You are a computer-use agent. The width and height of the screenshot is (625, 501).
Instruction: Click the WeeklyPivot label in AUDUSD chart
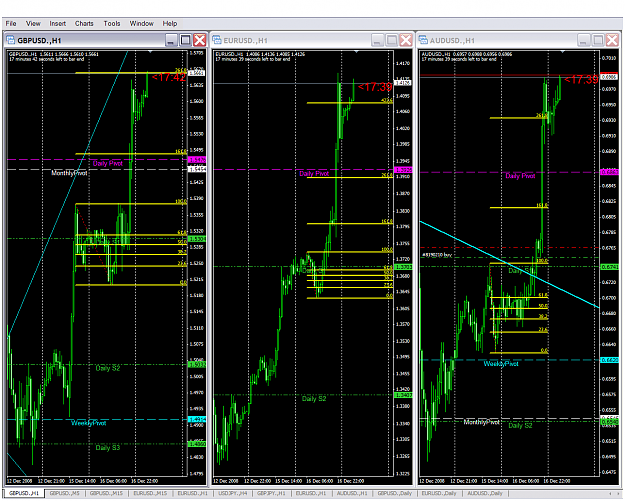(x=501, y=364)
